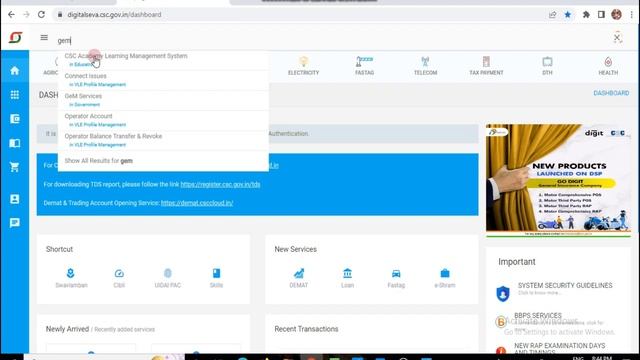Click the system security shield icon
Viewport: 640px width, 360px height.
click(x=503, y=293)
